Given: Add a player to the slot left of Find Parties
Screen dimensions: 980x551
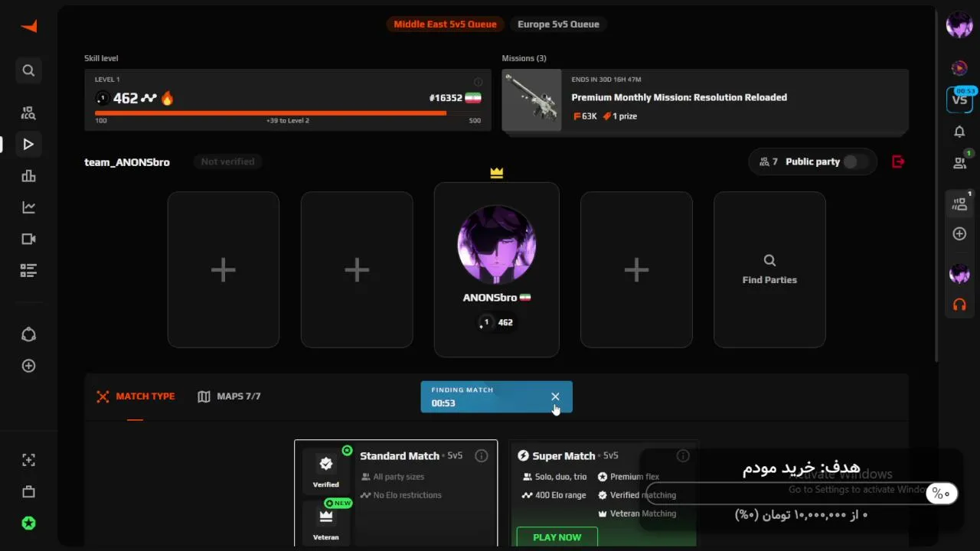Looking at the screenshot, I should (x=636, y=270).
